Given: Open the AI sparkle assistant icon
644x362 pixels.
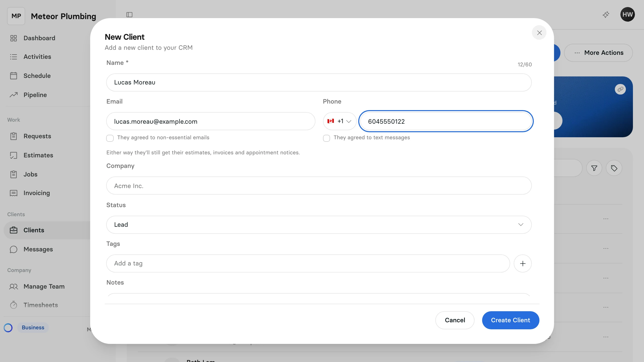Looking at the screenshot, I should pyautogui.click(x=606, y=15).
